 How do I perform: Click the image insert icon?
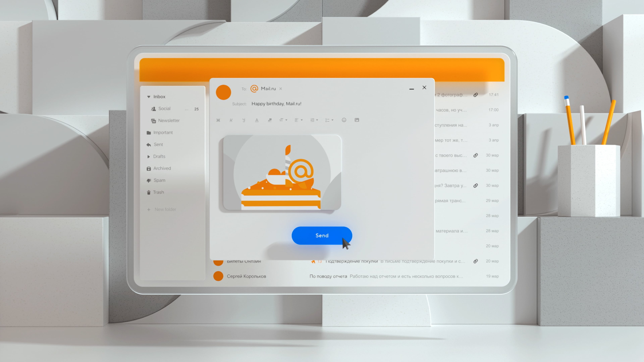[x=357, y=120]
